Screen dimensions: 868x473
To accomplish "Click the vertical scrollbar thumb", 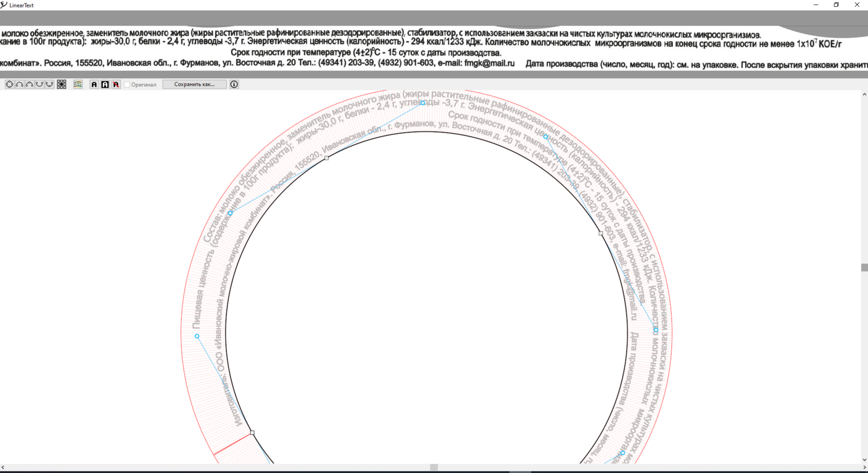I will (x=864, y=267).
